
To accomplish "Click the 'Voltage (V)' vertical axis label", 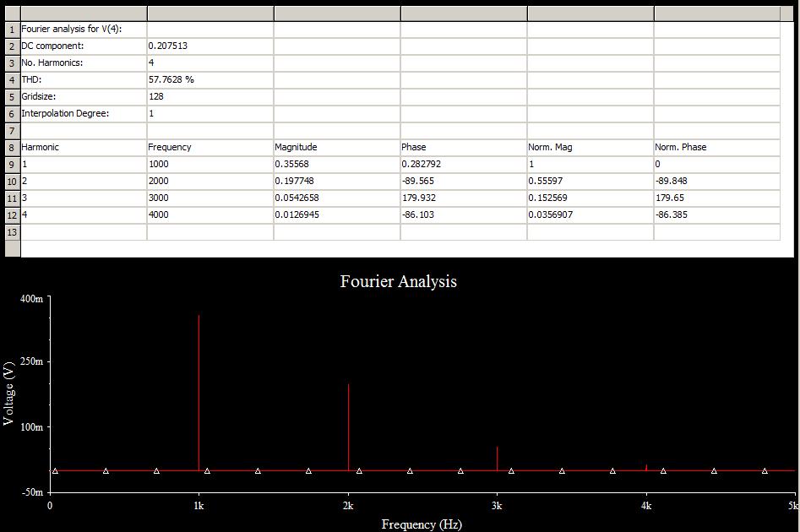I will (x=9, y=393).
